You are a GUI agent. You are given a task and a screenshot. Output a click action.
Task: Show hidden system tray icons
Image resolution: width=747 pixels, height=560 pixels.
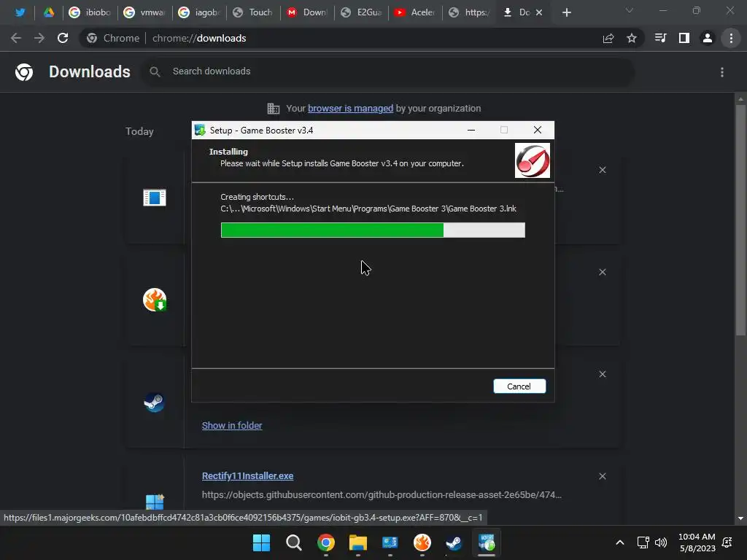click(620, 542)
